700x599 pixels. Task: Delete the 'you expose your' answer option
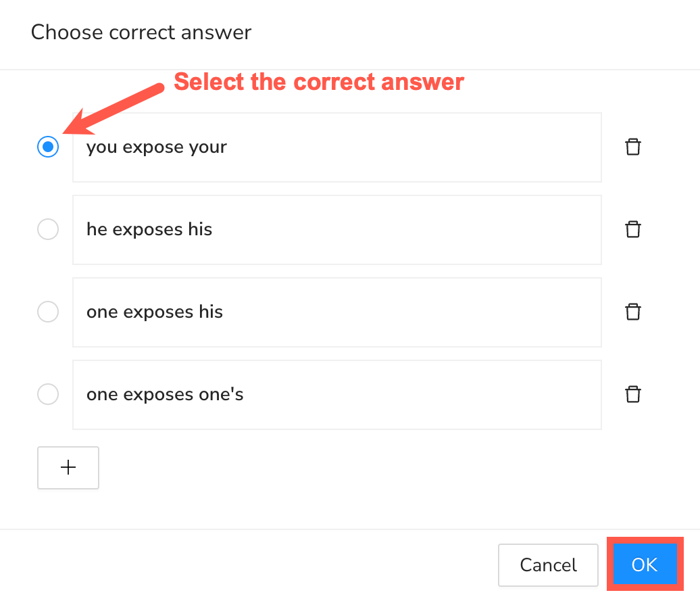[633, 147]
